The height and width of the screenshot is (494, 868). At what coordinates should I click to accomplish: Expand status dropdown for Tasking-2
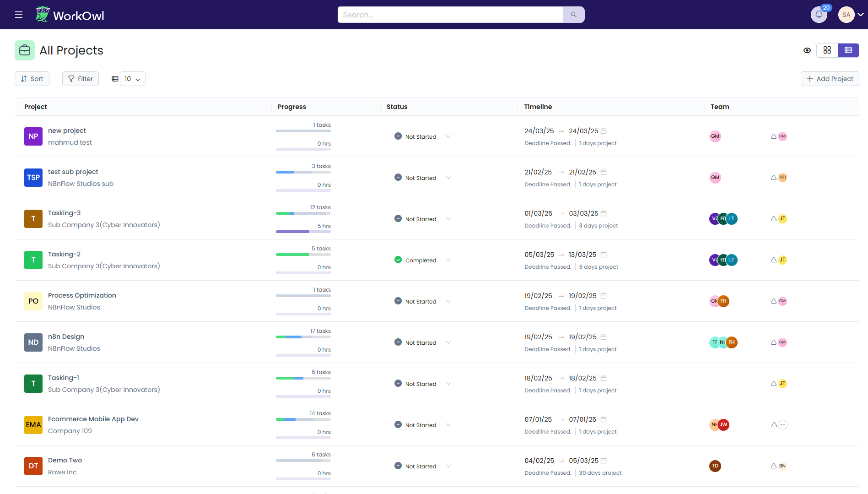448,260
